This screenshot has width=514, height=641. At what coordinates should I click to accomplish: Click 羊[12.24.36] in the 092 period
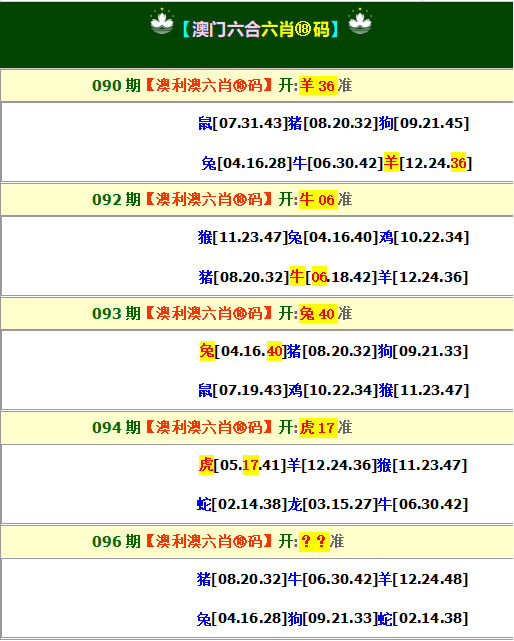pos(422,277)
